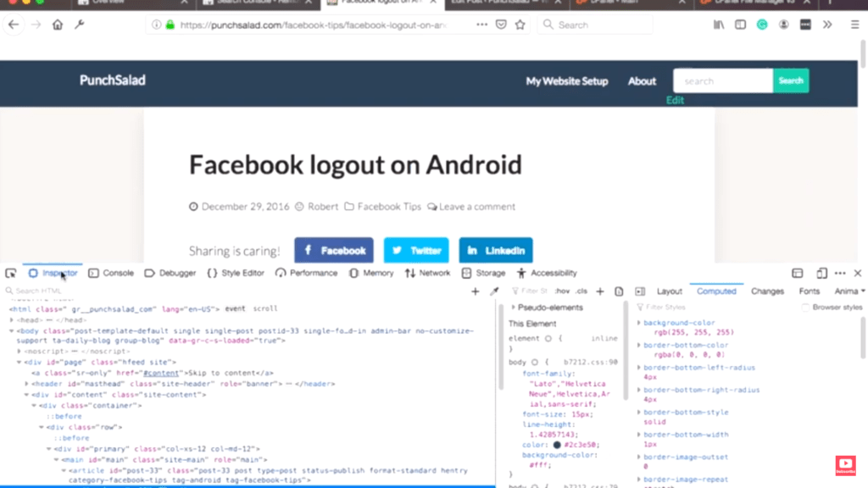The image size is (868, 488).
Task: Click the PunchSalad site logo
Action: (x=113, y=80)
